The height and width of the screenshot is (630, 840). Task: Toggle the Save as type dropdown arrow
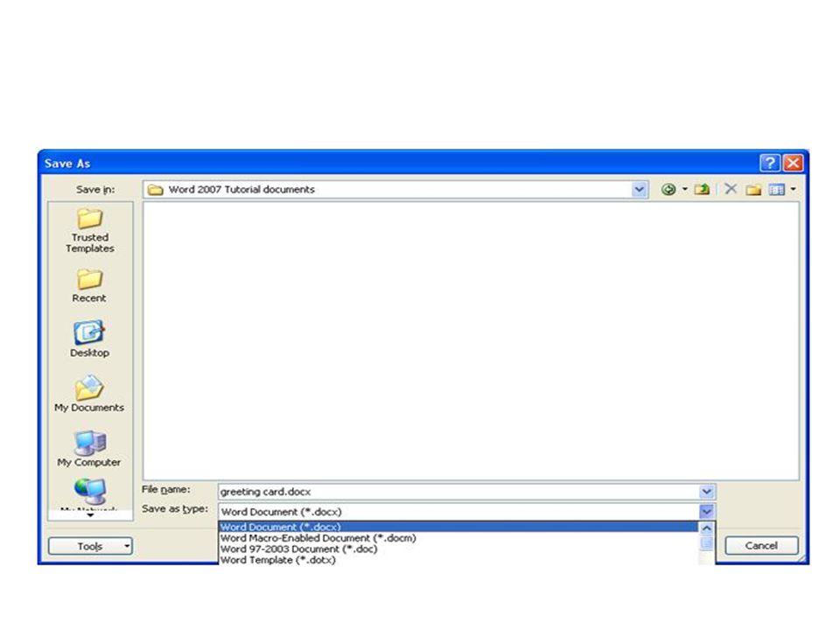[x=707, y=511]
